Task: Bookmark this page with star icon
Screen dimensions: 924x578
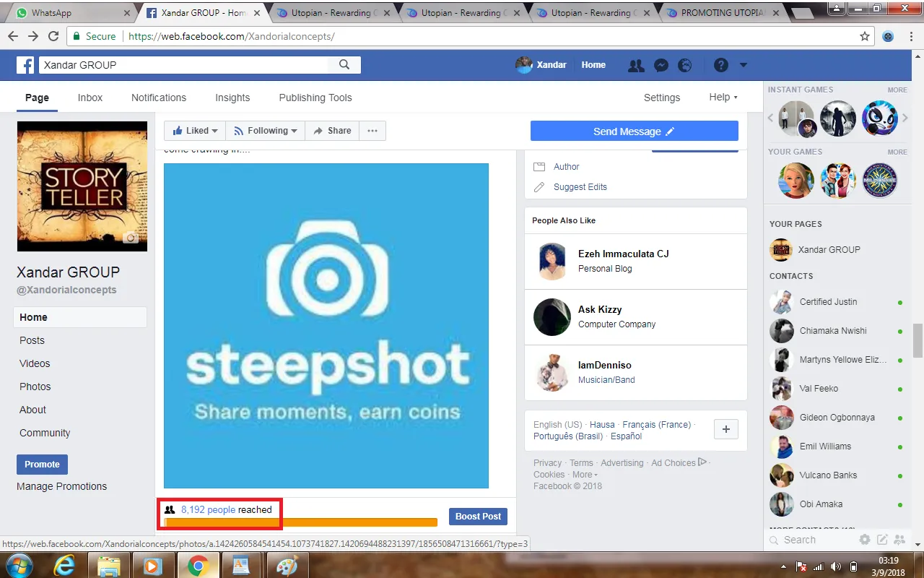Action: pyautogui.click(x=865, y=36)
